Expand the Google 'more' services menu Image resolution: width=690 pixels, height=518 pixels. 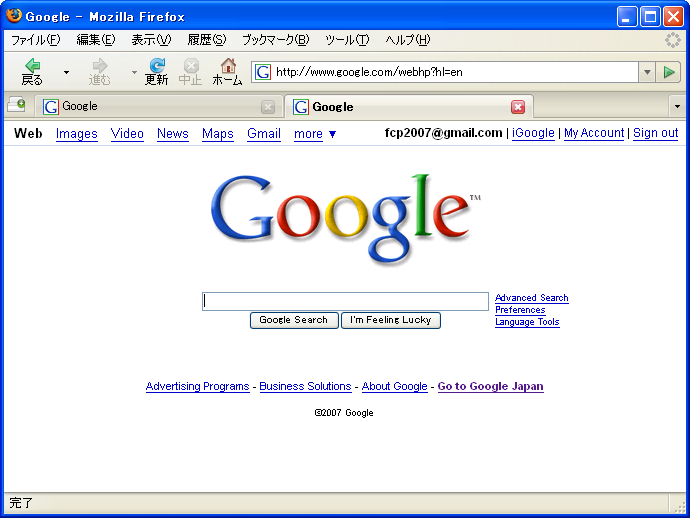(315, 134)
